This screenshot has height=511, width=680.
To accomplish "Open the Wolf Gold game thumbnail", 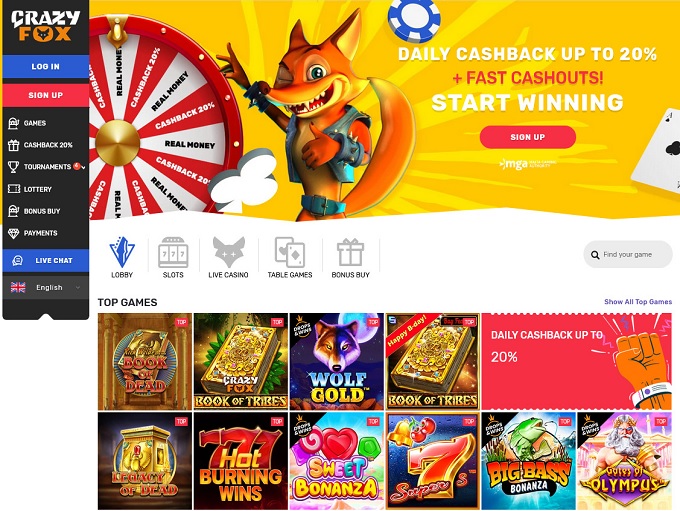I will tap(337, 362).
